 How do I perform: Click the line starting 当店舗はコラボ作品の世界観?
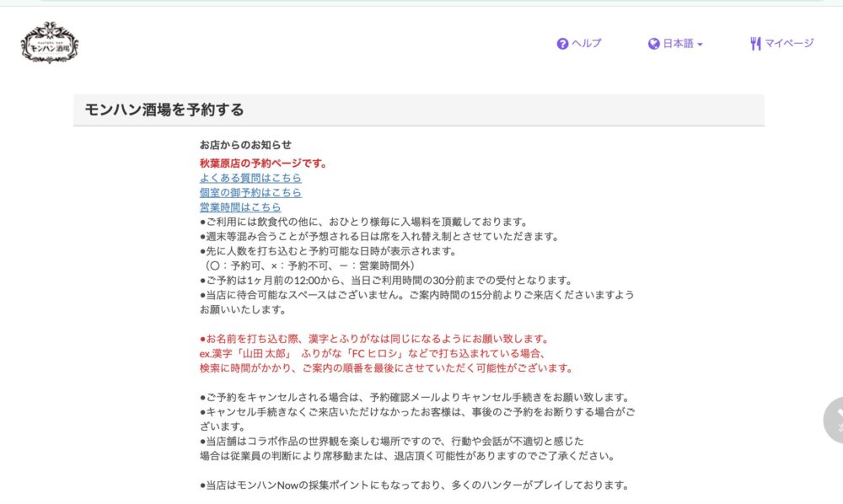(392, 441)
